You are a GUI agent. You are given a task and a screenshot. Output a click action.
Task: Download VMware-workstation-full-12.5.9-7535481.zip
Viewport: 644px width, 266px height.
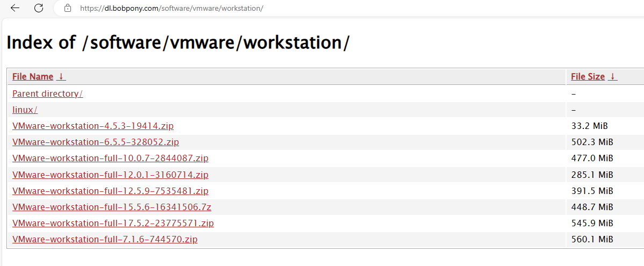pos(111,191)
